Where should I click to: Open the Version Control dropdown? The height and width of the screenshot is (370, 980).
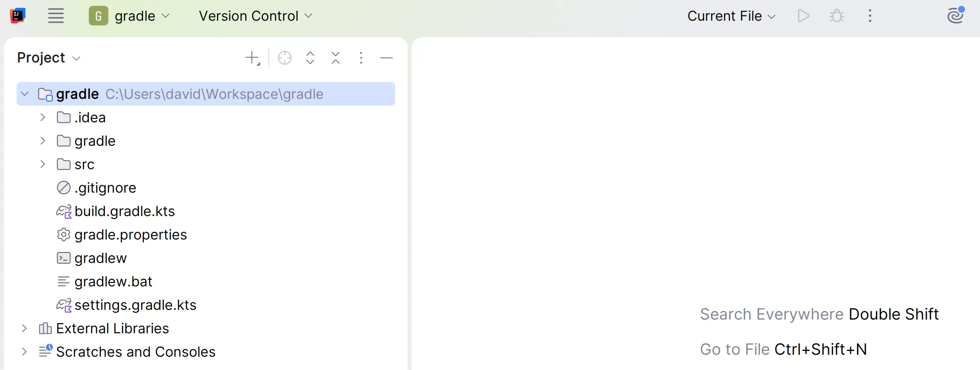point(255,16)
